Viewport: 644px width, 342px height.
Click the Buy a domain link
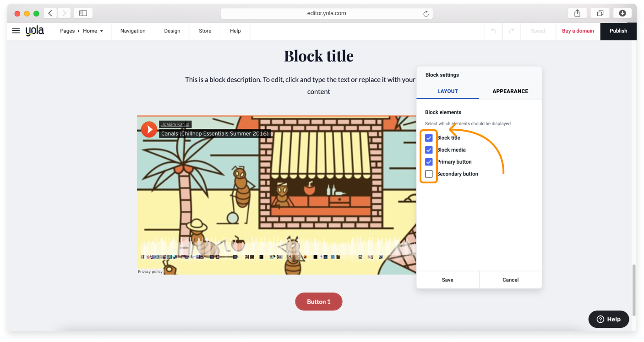(x=578, y=31)
